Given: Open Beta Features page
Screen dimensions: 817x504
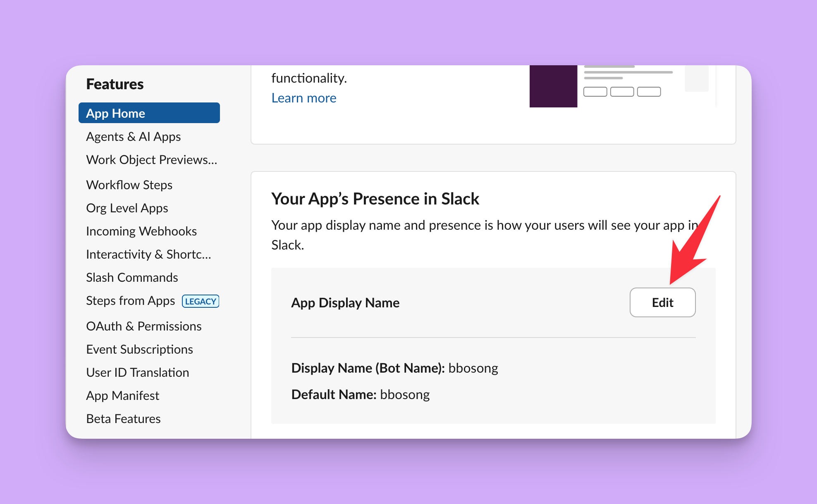Looking at the screenshot, I should click(x=123, y=418).
